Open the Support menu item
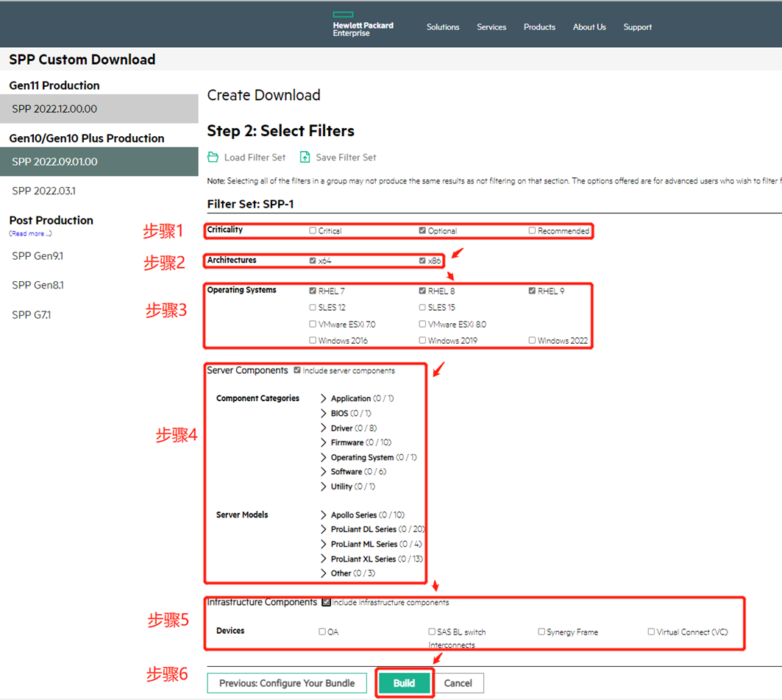Screen dimensions: 782x700 (x=637, y=27)
